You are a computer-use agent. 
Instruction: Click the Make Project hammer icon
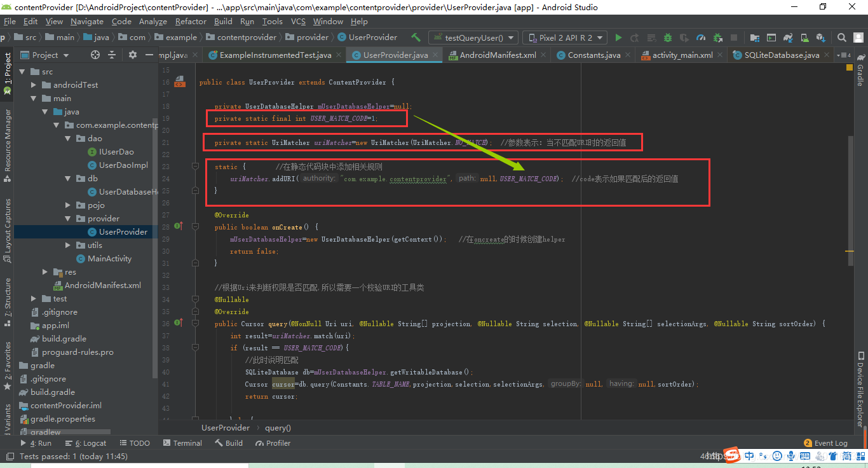[x=416, y=38]
